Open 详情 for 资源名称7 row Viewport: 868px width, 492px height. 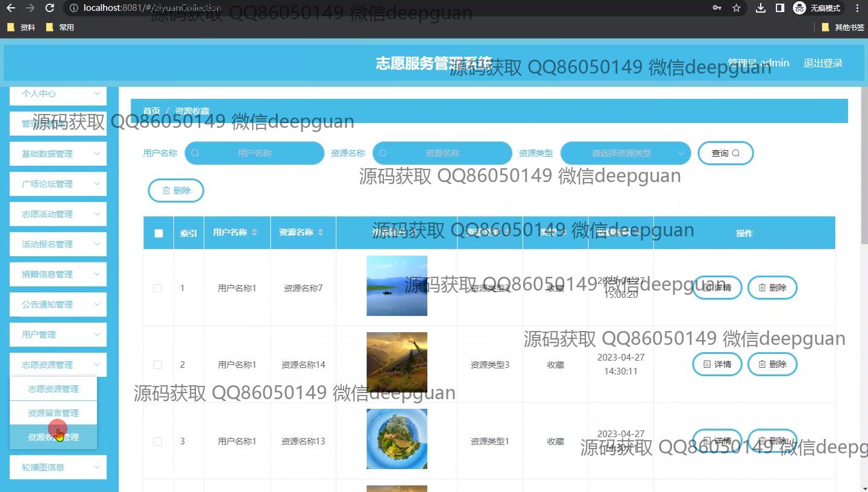(x=717, y=288)
